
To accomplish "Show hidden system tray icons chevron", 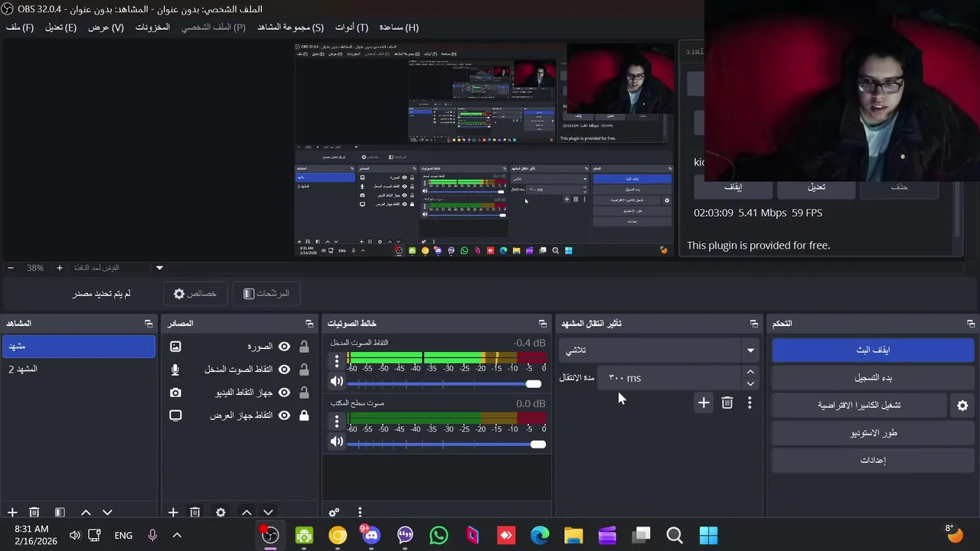I will [x=177, y=535].
